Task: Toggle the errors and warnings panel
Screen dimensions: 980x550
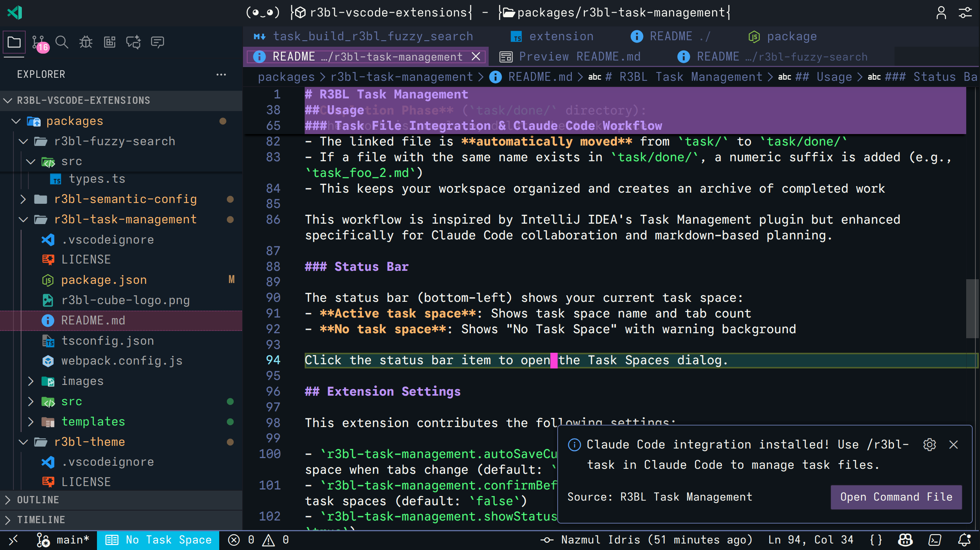Action: click(x=259, y=540)
